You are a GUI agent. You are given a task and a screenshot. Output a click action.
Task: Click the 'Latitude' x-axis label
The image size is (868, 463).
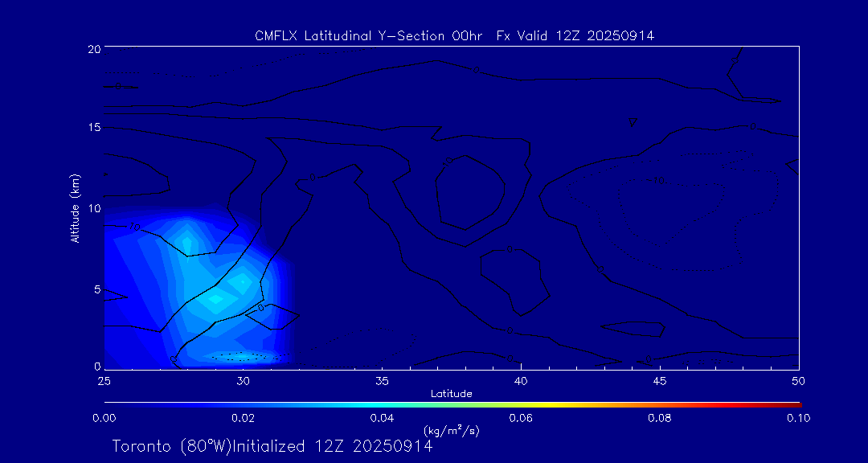pyautogui.click(x=451, y=393)
